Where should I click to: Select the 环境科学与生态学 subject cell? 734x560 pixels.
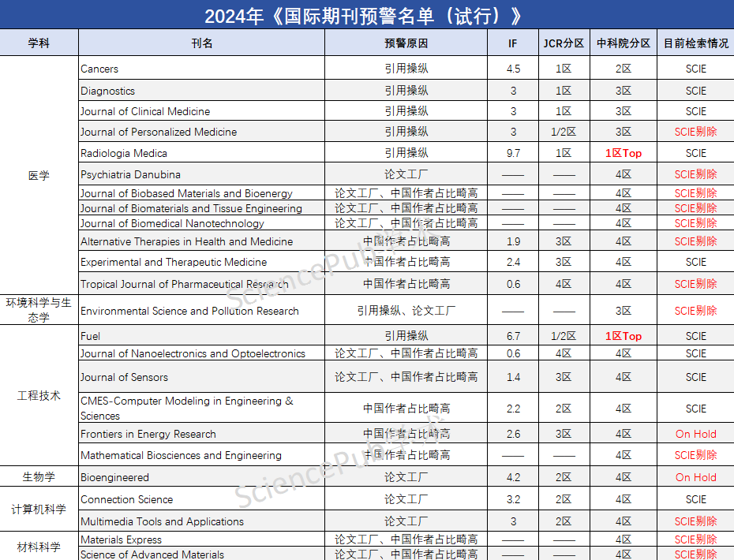(39, 310)
